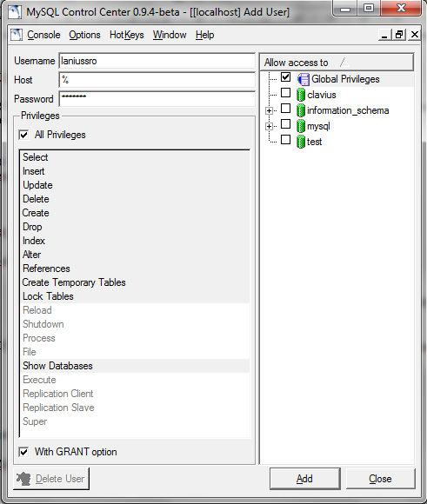Click the Delete User figure icon
The width and height of the screenshot is (427, 504).
(23, 479)
